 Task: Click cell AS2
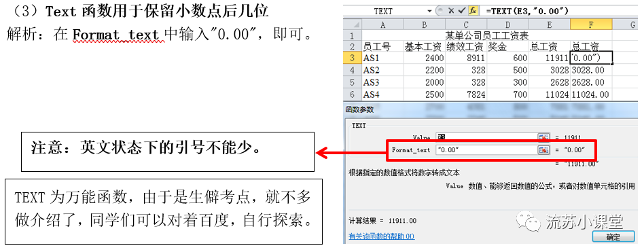382,70
